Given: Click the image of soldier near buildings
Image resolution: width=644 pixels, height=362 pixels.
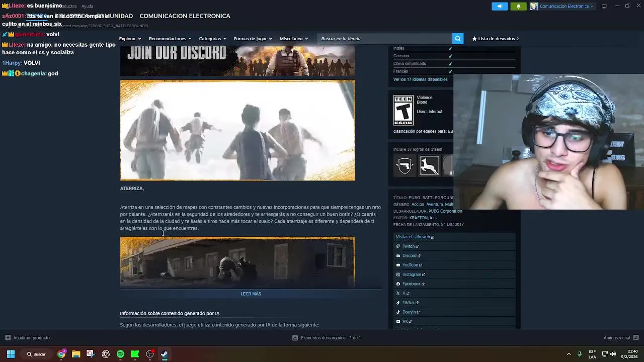Looking at the screenshot, I should 237,262.
